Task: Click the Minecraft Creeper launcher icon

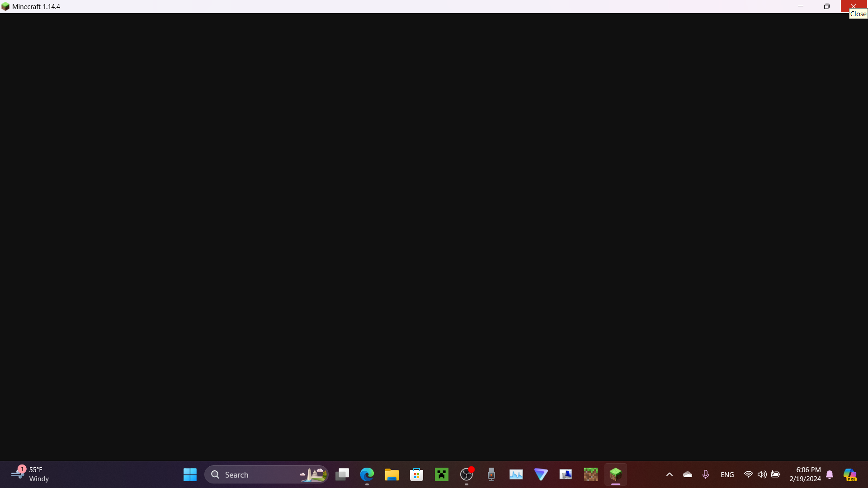Action: coord(441,474)
